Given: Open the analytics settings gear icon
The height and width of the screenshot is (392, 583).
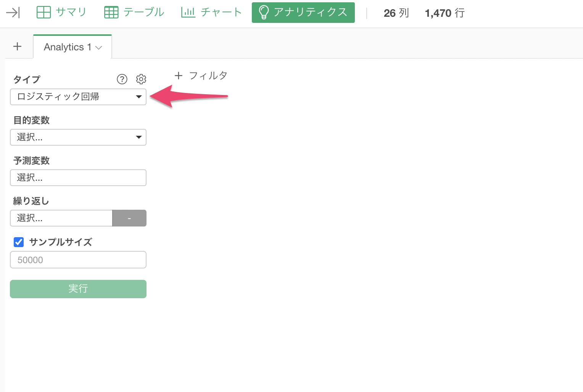Looking at the screenshot, I should click(x=141, y=79).
